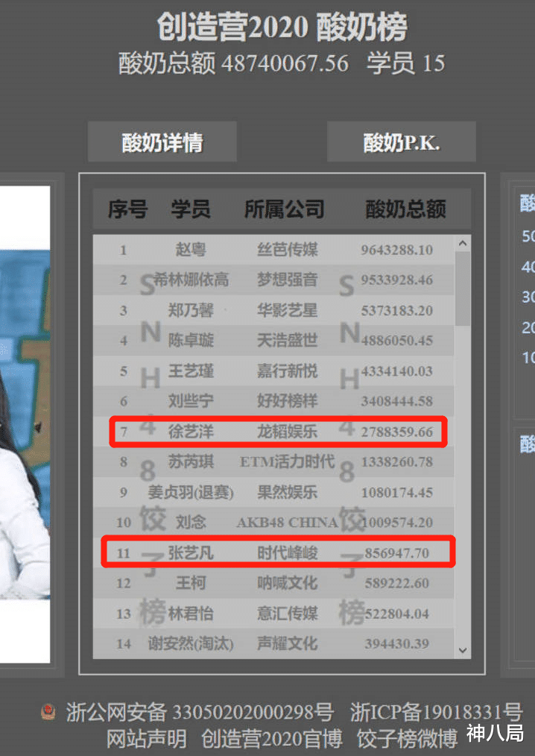Image resolution: width=535 pixels, height=756 pixels.
Task: Open the 酸奶详情 tab
Action: pos(162,142)
